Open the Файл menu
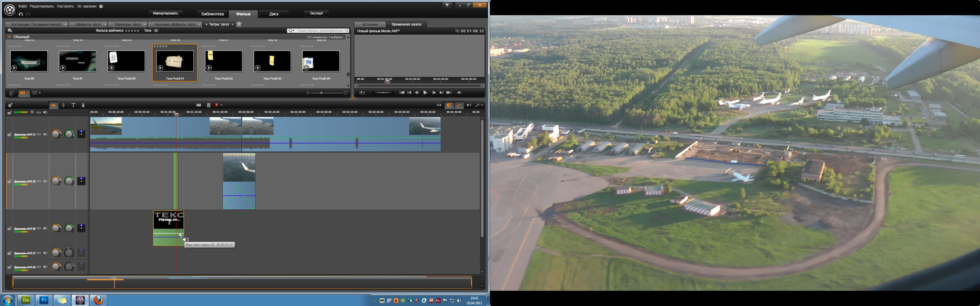The width and height of the screenshot is (980, 306). [x=23, y=7]
